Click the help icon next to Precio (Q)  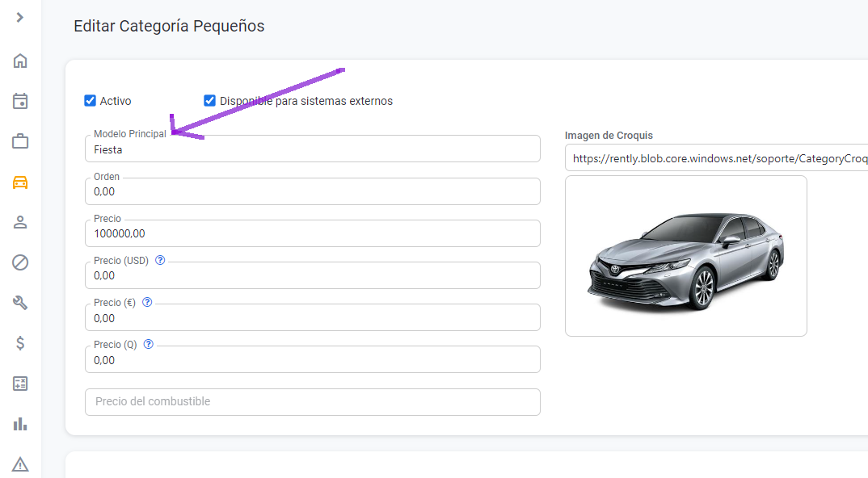(148, 344)
